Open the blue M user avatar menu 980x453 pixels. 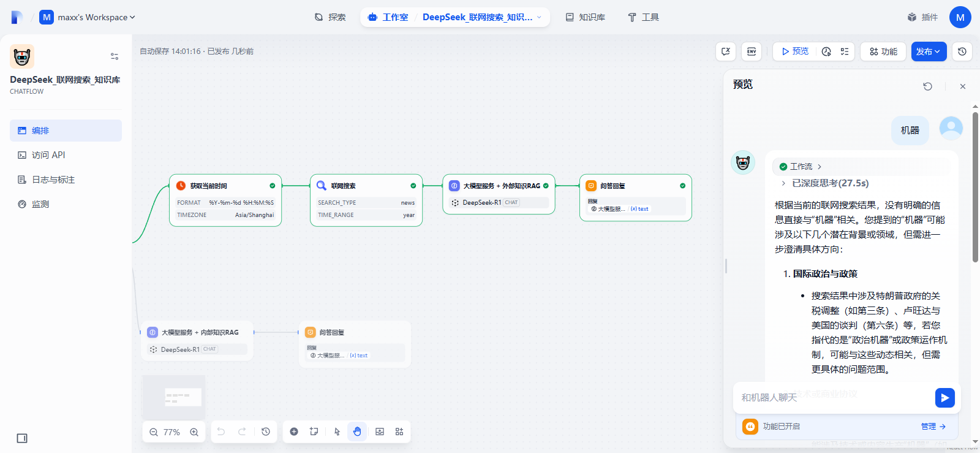click(x=960, y=17)
